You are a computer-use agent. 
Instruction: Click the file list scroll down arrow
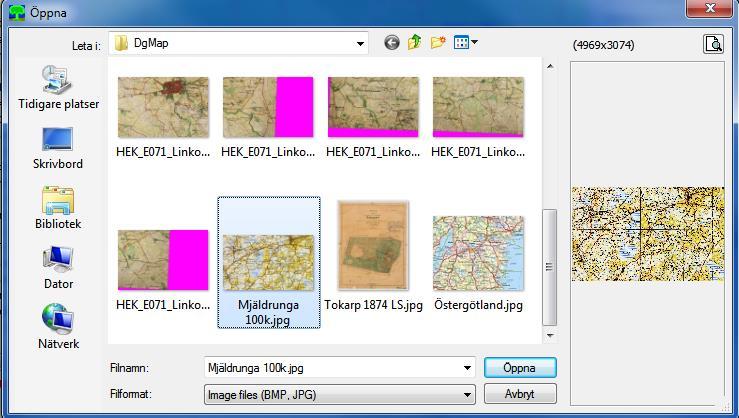[x=550, y=336]
